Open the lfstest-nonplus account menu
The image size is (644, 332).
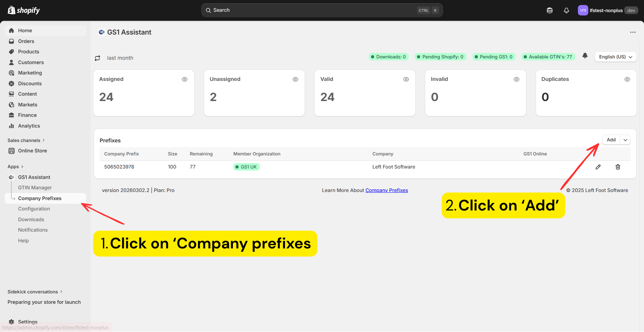click(x=608, y=10)
